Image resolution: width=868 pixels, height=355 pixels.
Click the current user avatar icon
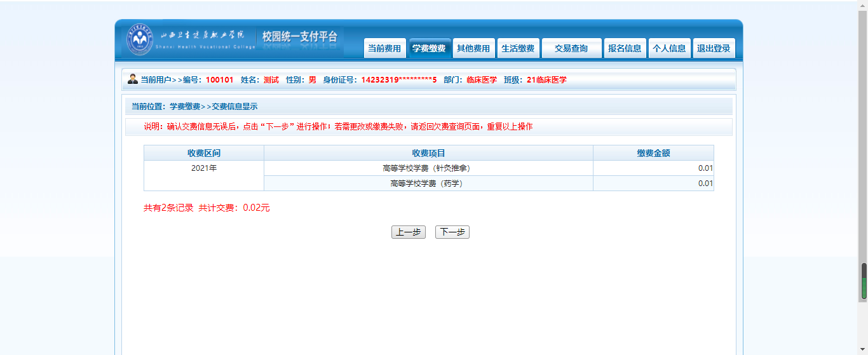(x=133, y=79)
